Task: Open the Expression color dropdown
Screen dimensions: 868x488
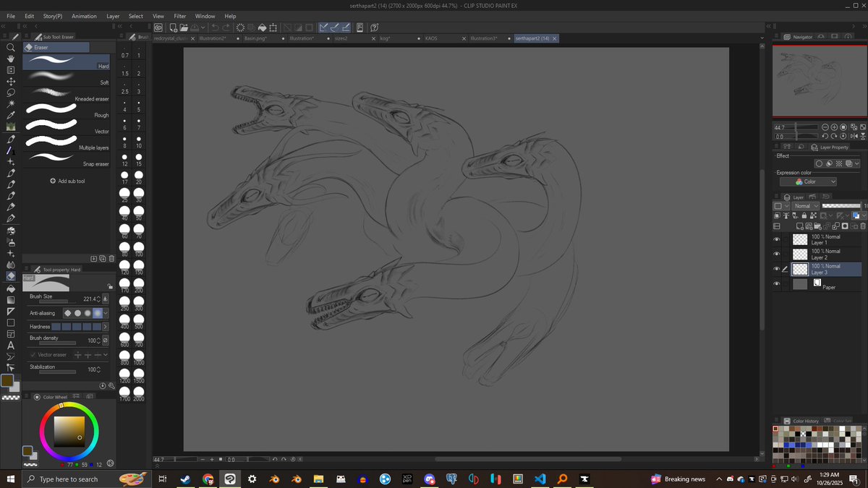Action: pyautogui.click(x=809, y=181)
